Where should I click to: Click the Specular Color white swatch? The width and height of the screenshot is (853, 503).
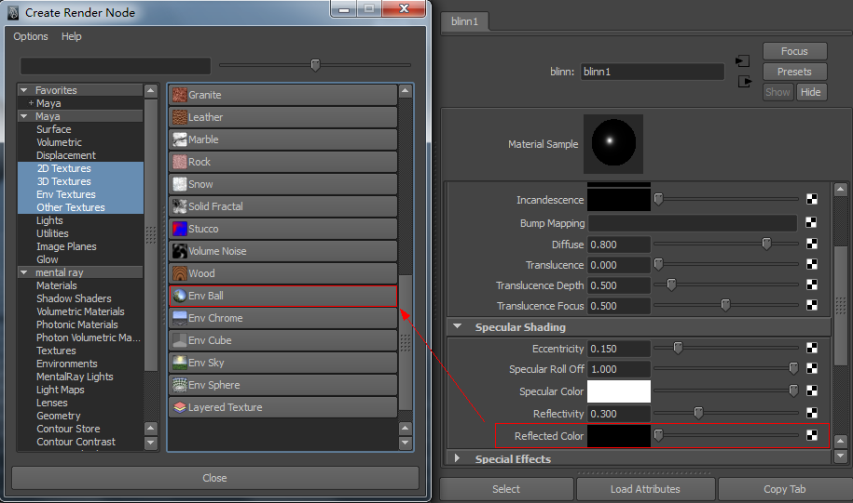619,391
